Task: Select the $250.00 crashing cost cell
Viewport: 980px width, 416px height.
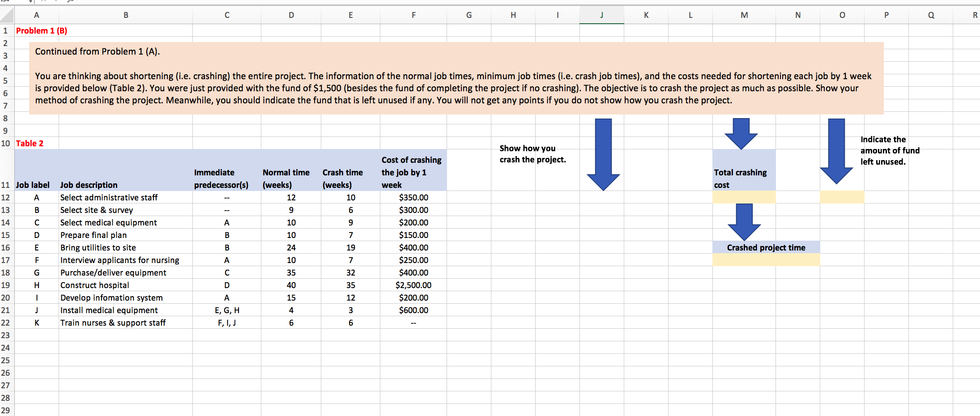Action: click(413, 260)
